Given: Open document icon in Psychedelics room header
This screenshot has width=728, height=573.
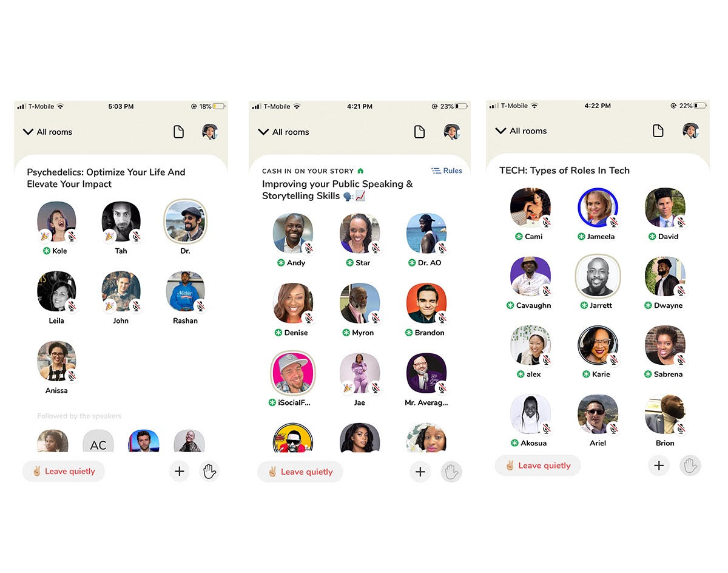Looking at the screenshot, I should (x=178, y=132).
